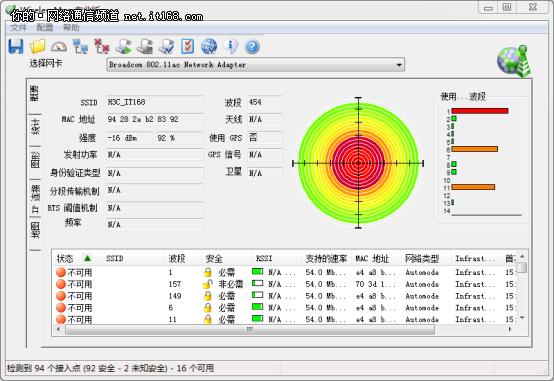The height and width of the screenshot is (381, 554).
Task: Click the SSID field showing H3C_IT168
Action: point(154,102)
